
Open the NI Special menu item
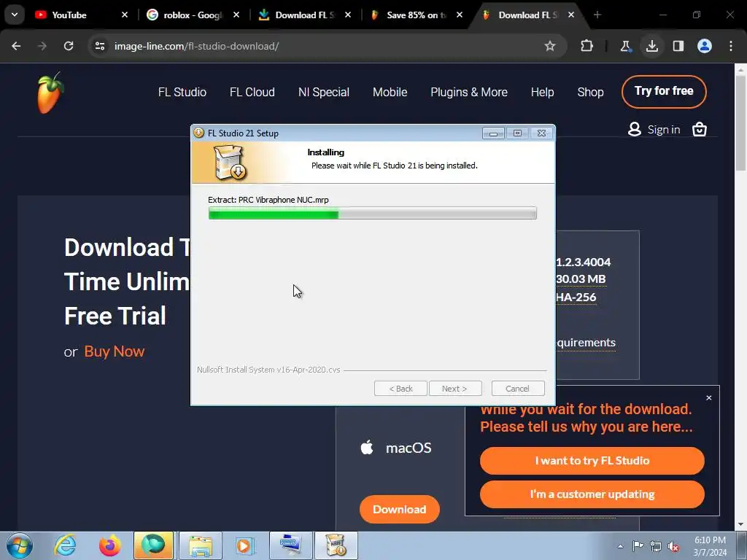pyautogui.click(x=323, y=92)
